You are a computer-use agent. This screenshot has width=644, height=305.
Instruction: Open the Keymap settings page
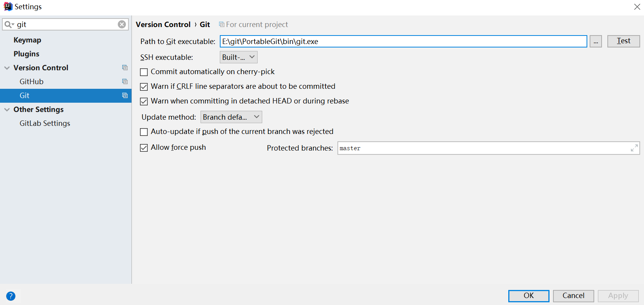[27, 40]
